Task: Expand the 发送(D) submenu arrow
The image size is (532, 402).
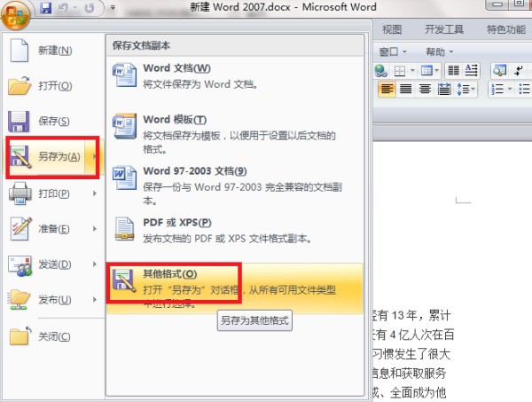Action: pyautogui.click(x=94, y=264)
